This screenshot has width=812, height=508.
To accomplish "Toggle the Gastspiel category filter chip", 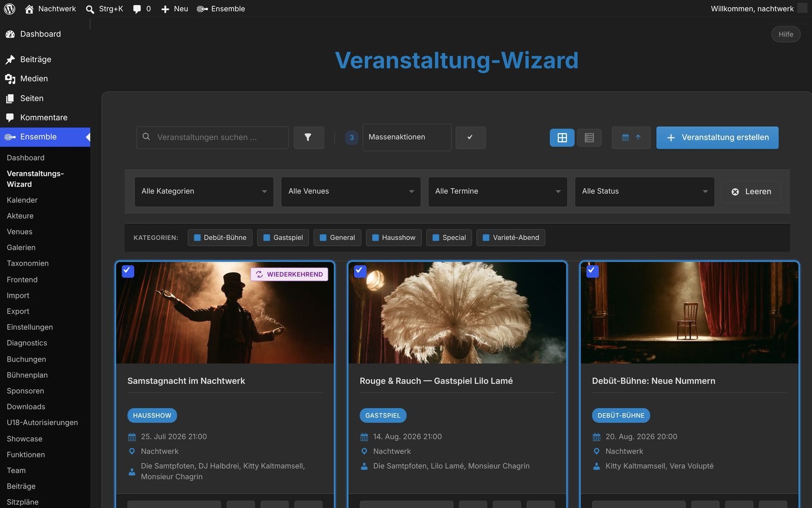I will coord(283,237).
